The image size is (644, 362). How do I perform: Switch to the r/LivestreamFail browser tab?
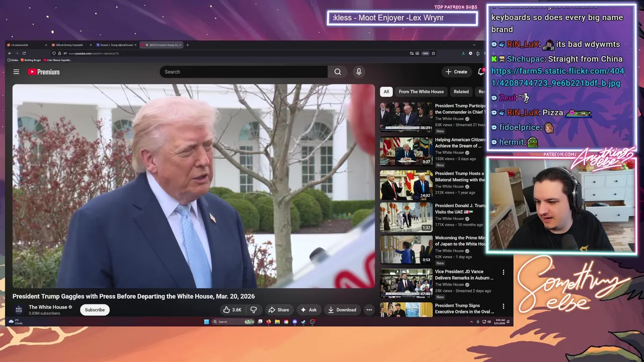pos(28,45)
